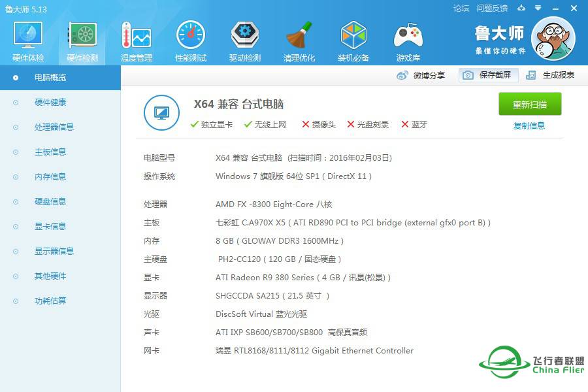This screenshot has height=392, width=588.
Task: Open the 论坛 forum menu item
Action: pyautogui.click(x=461, y=8)
